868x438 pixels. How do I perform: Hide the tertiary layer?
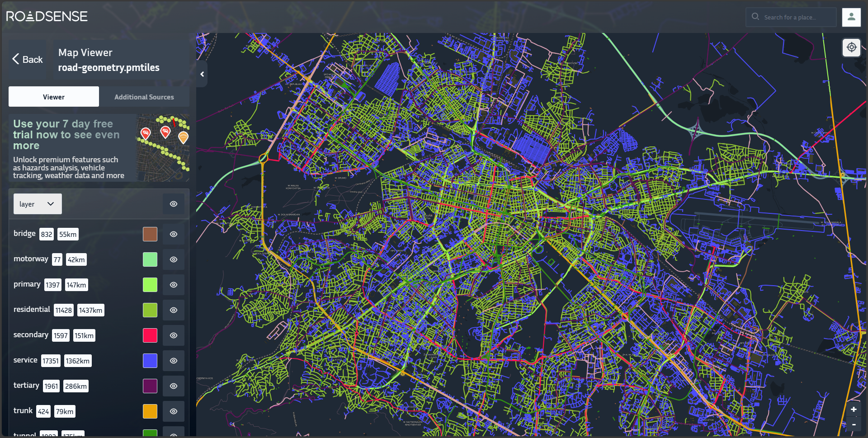pyautogui.click(x=174, y=386)
